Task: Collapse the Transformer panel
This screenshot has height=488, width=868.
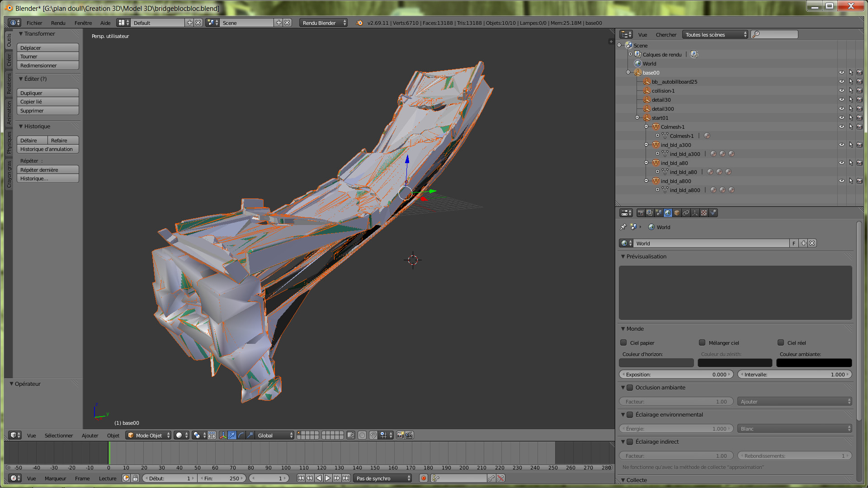Action: tap(21, 34)
